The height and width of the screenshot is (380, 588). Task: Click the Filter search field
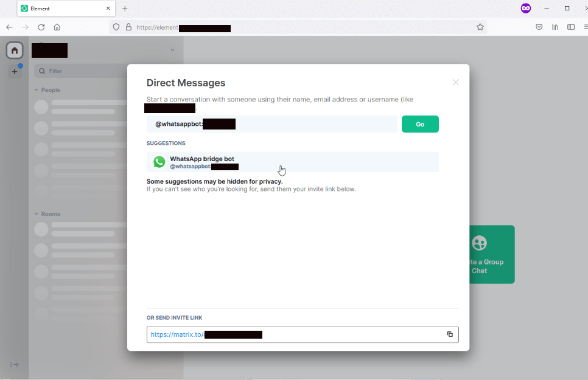click(80, 71)
